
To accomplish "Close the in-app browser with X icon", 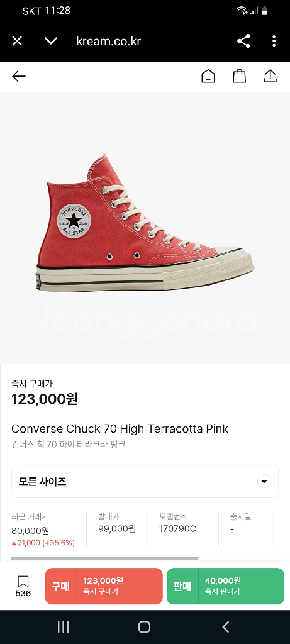I will tap(17, 41).
